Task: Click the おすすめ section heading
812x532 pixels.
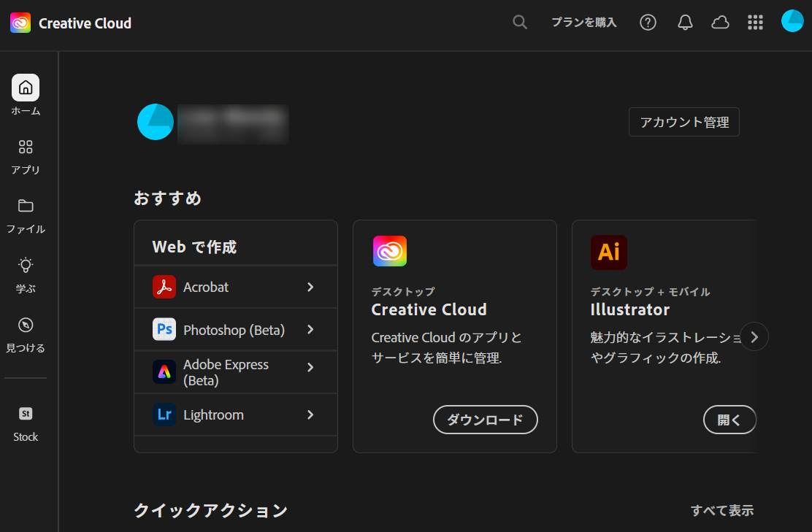Action: pyautogui.click(x=167, y=198)
